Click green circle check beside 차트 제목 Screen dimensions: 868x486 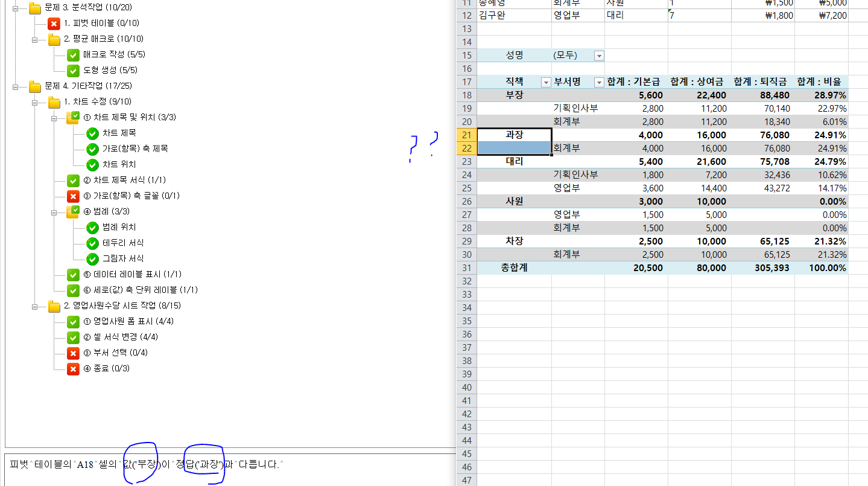[x=92, y=133]
